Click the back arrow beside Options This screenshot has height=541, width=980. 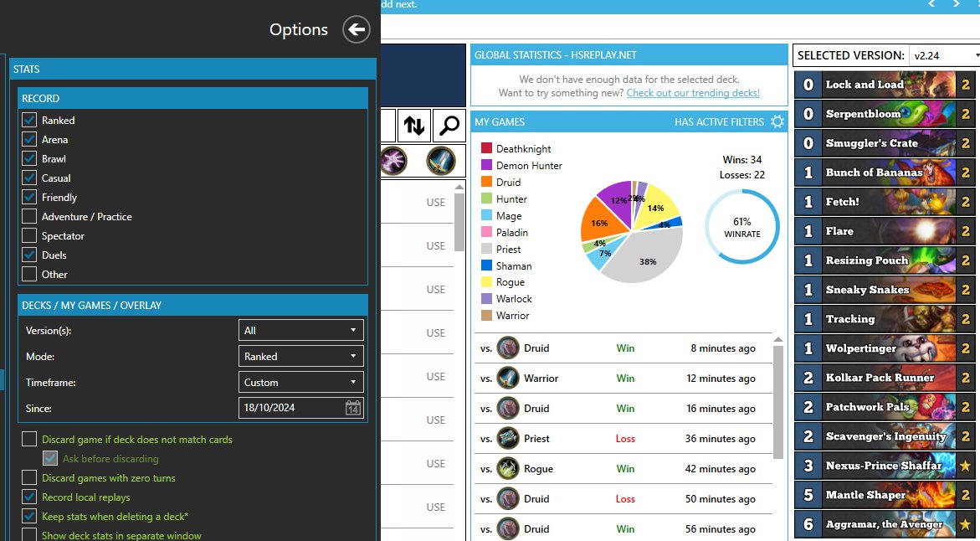pos(357,29)
